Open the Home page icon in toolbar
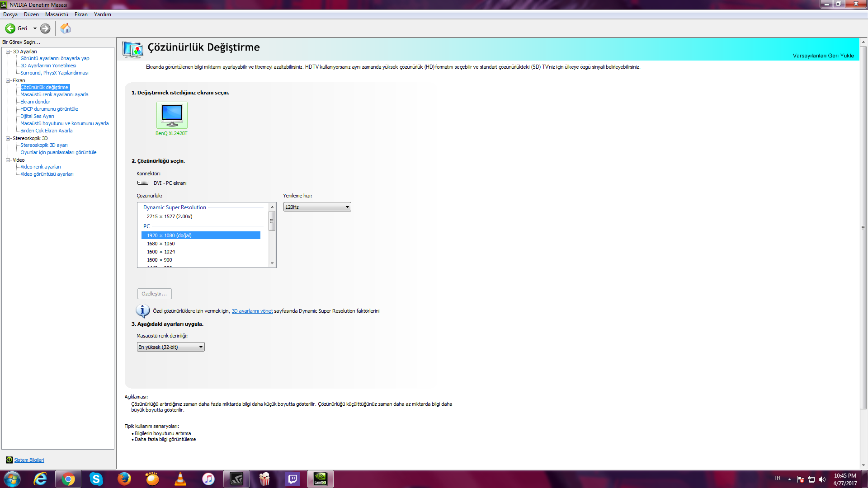 (66, 28)
